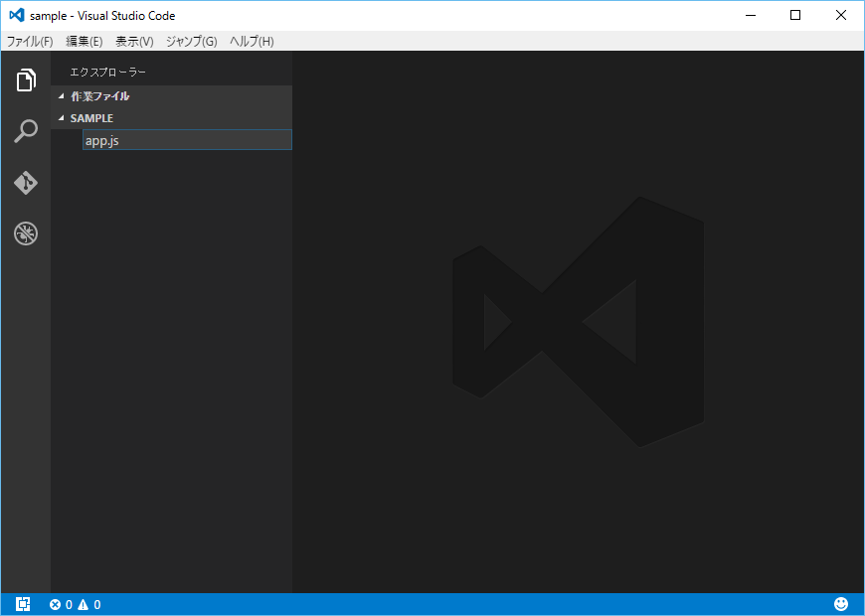Maximize the Visual Studio Code window
This screenshot has height=616, width=865.
[795, 15]
